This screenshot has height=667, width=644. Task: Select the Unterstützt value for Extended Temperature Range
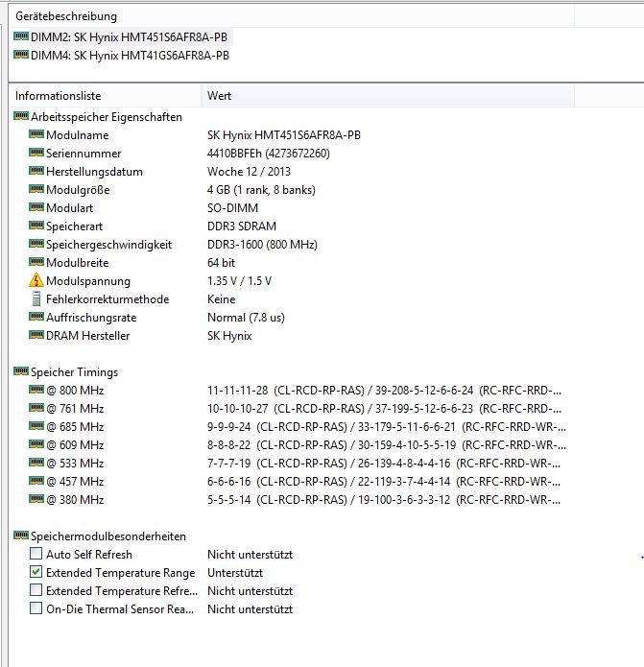[235, 573]
